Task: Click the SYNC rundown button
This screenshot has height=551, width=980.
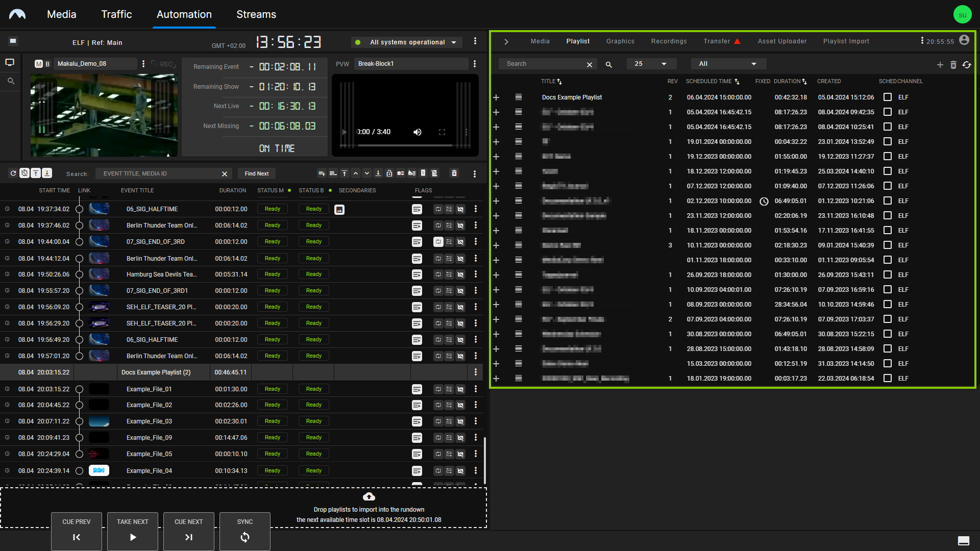Action: [245, 531]
